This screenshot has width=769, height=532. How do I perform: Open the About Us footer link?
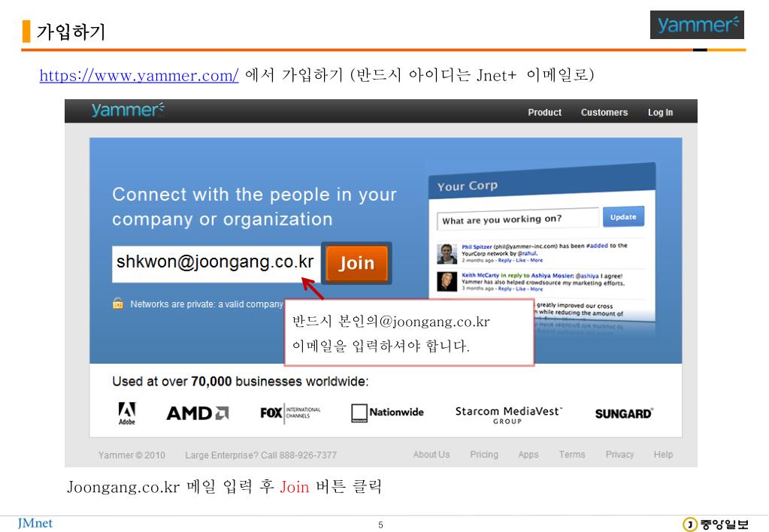431,455
